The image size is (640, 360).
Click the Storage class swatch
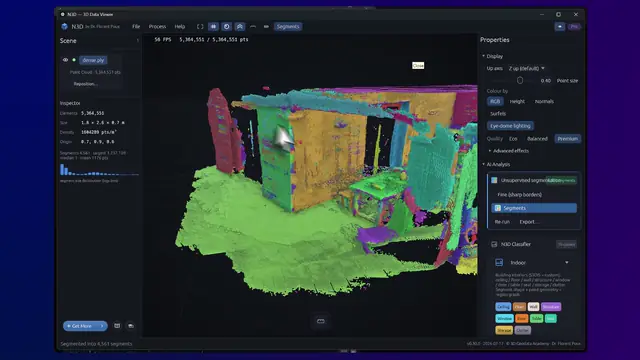click(x=504, y=330)
